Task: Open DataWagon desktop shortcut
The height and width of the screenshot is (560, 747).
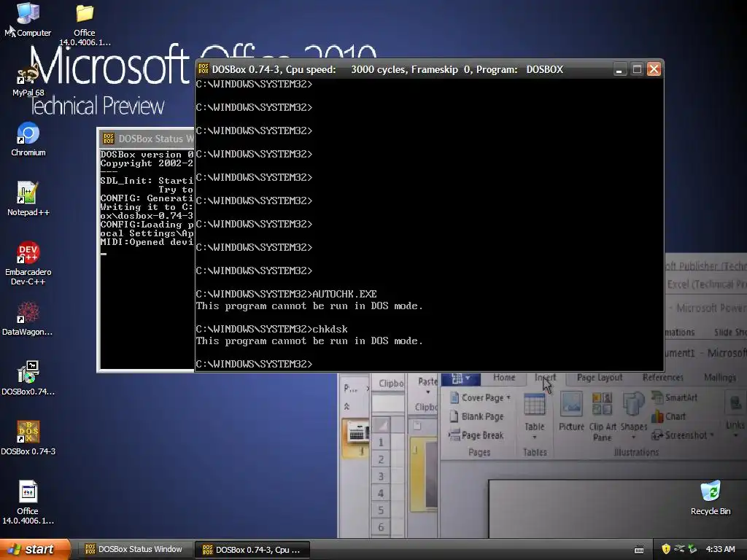Action: [x=28, y=318]
